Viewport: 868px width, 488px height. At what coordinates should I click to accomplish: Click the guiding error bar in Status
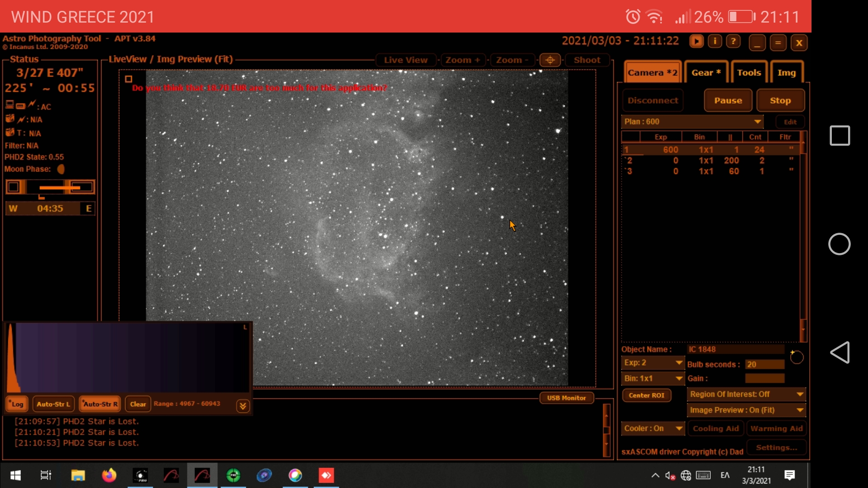coord(50,187)
